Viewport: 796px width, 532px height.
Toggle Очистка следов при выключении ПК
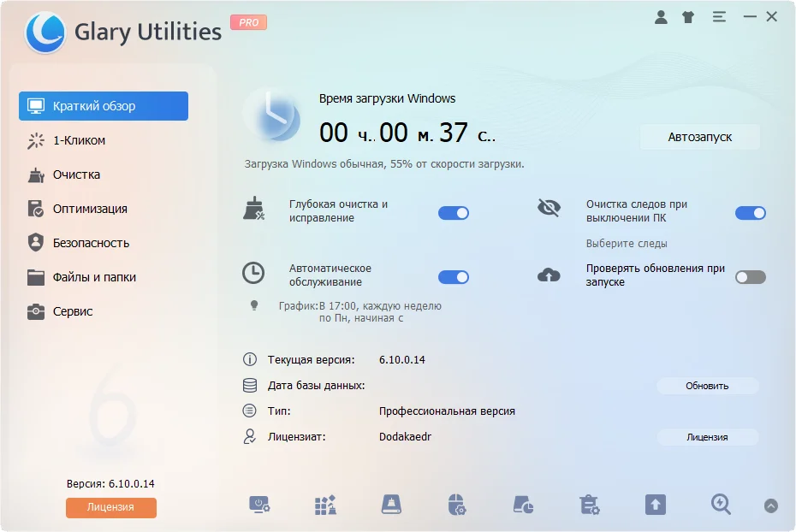tap(750, 213)
